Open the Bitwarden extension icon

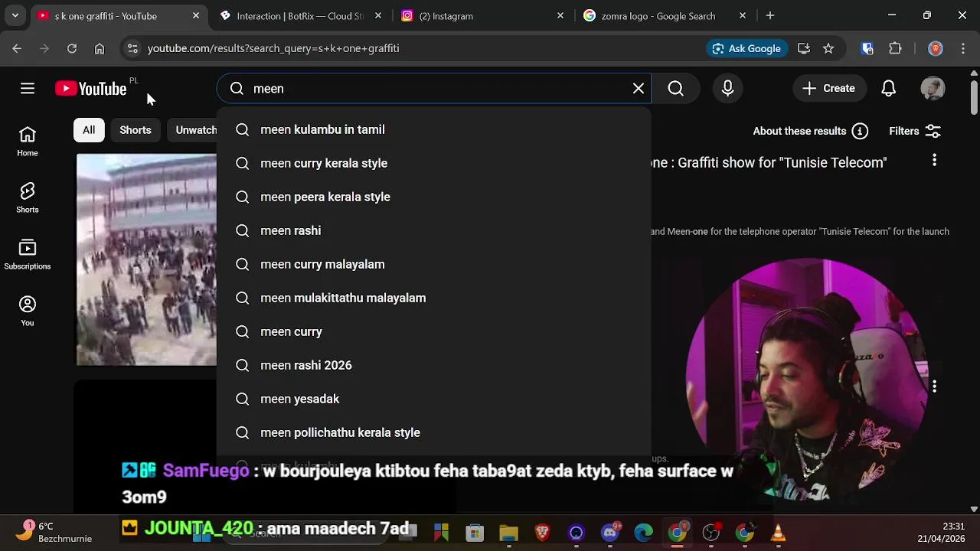coord(867,48)
